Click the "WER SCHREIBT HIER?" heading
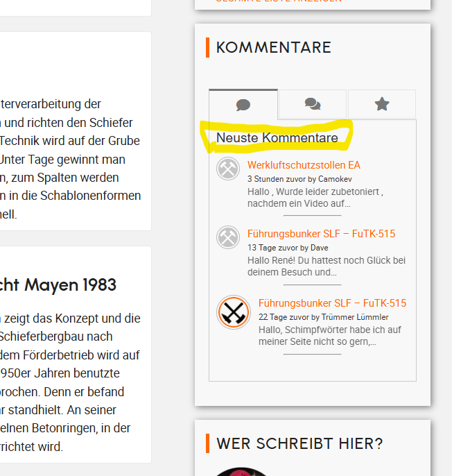Screen dimensions: 461x476 [x=299, y=443]
